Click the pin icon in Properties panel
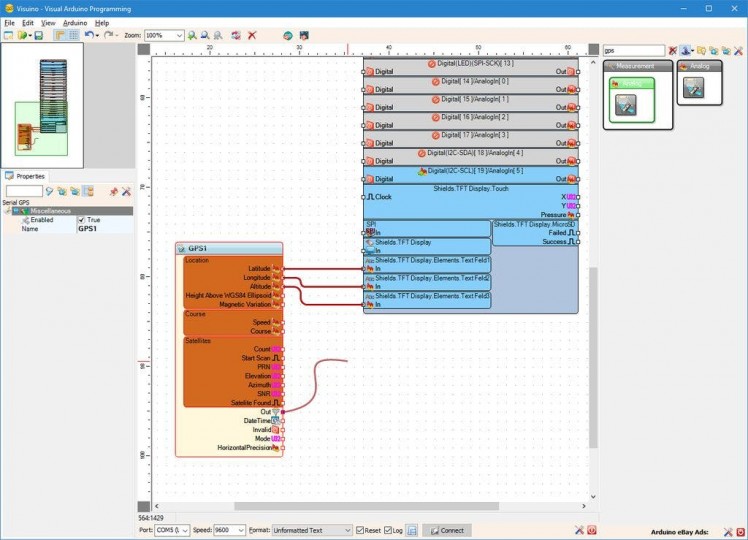This screenshot has height=540, width=748. [x=114, y=190]
